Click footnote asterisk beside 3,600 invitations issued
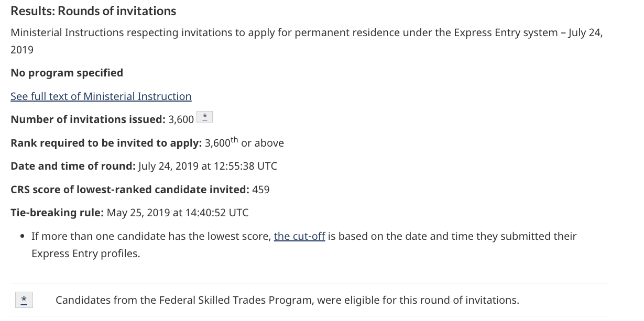Screen dimensions: 644x321 click(x=204, y=117)
